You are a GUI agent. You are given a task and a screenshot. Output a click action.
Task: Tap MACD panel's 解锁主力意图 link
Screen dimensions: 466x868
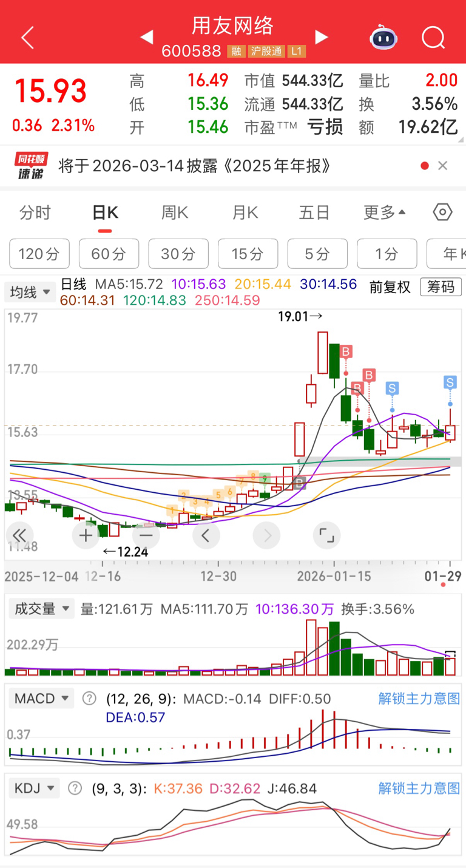point(419,698)
